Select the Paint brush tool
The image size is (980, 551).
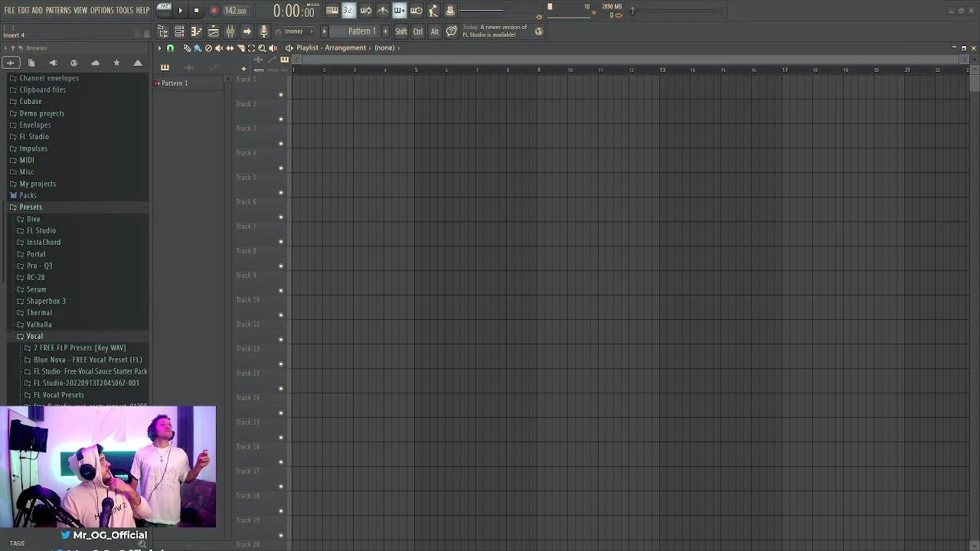197,48
